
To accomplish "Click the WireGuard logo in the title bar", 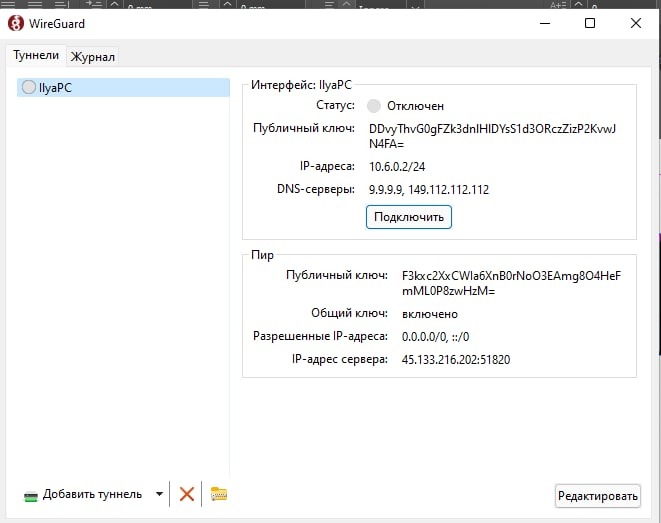I will tap(16, 23).
